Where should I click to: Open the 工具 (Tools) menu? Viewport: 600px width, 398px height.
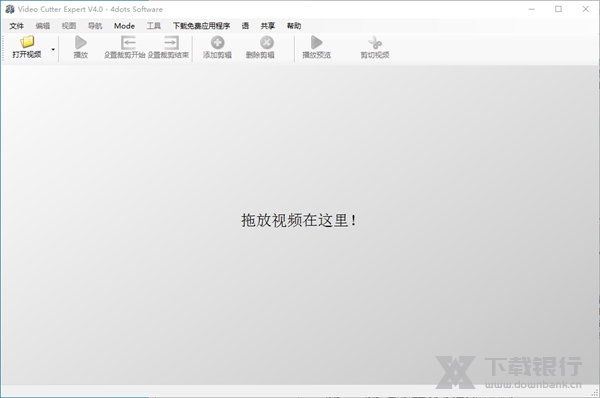pyautogui.click(x=154, y=26)
